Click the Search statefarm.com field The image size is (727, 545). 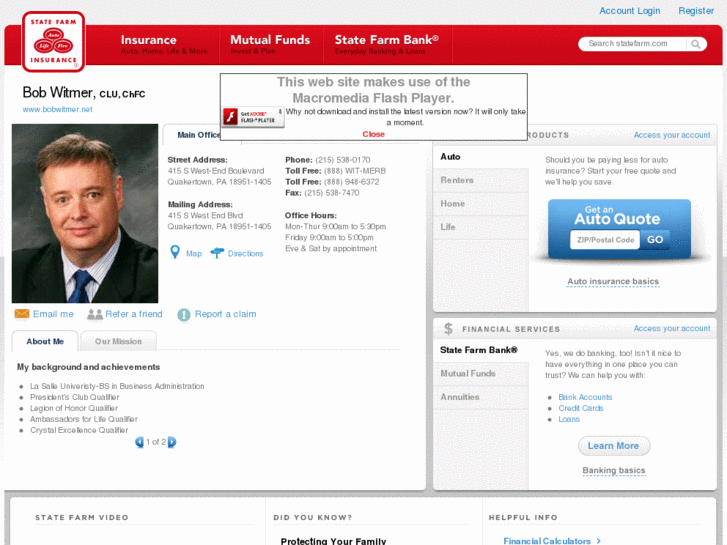[634, 44]
